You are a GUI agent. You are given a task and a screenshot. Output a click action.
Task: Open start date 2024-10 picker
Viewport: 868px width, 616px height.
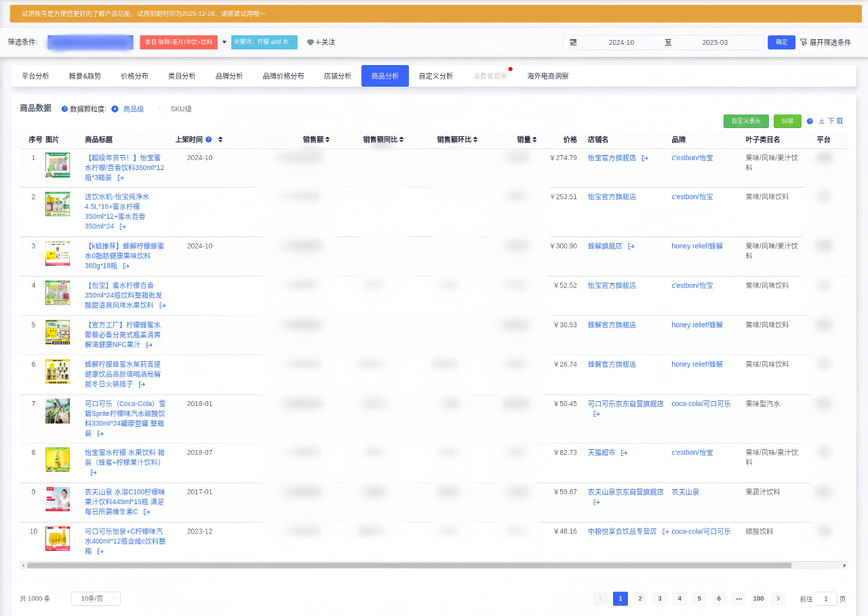click(x=621, y=42)
